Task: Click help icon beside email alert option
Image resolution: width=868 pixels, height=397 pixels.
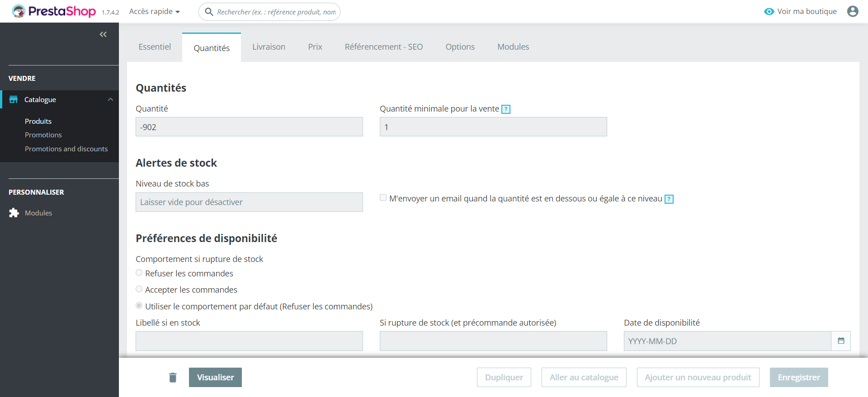Action: click(x=669, y=199)
